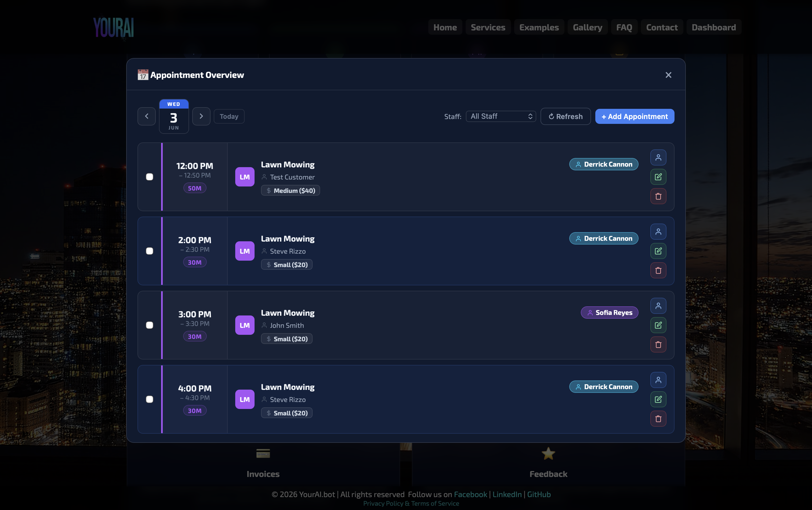This screenshot has height=510, width=812.
Task: Select the 4:00 PM appointment checkbox
Action: [x=150, y=399]
